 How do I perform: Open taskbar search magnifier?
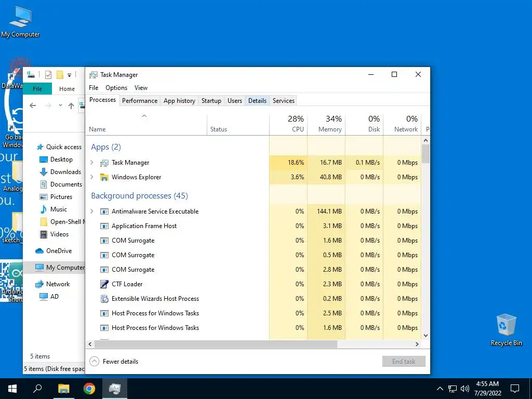(37, 389)
